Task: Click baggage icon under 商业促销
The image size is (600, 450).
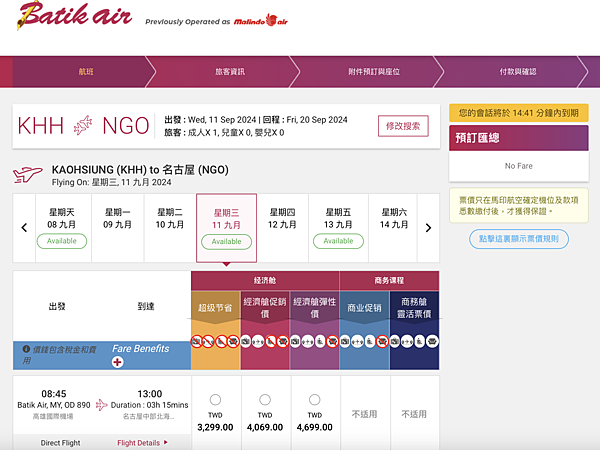Action: click(x=345, y=341)
